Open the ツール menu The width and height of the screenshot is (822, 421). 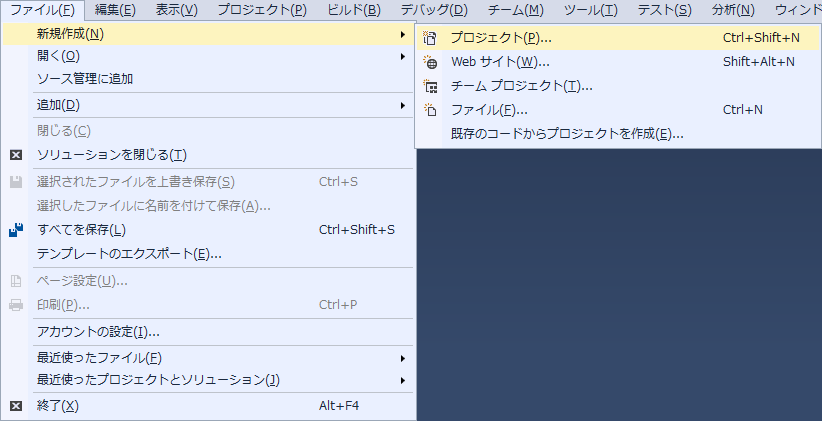click(x=590, y=10)
